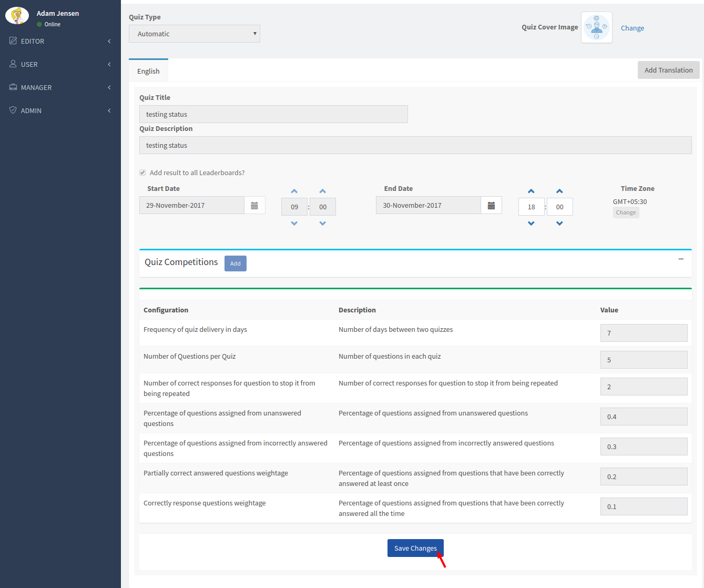704x588 pixels.
Task: Click Adam Jensen's profile avatar
Action: (x=17, y=16)
